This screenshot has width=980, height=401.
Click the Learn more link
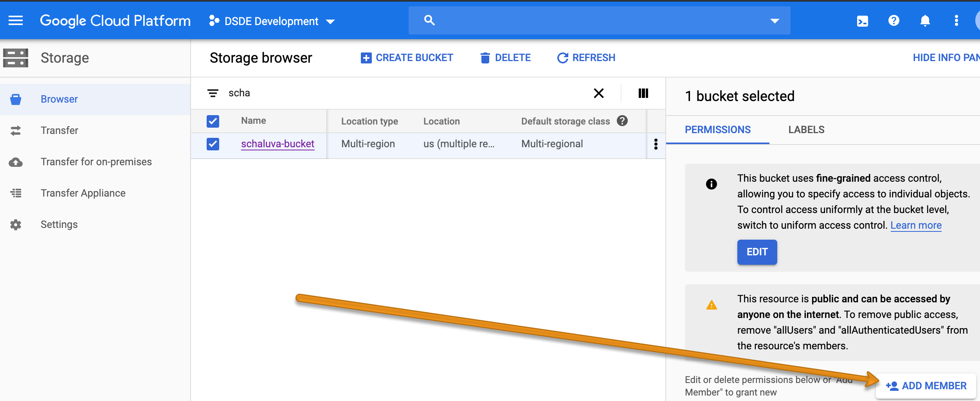pyautogui.click(x=916, y=225)
